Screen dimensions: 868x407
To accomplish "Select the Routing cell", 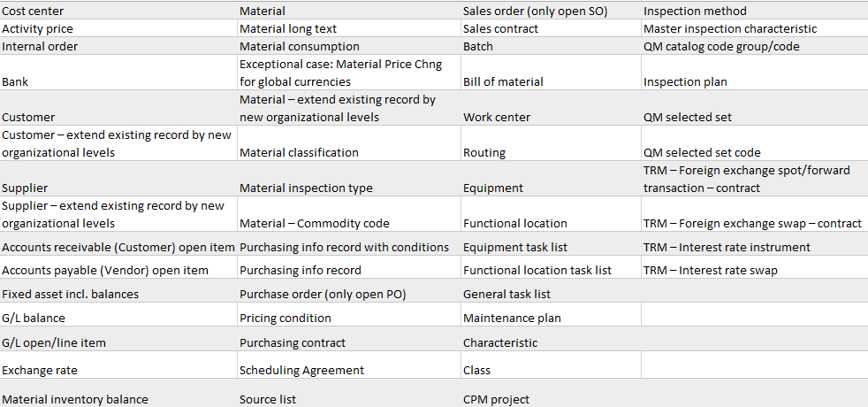I will click(484, 152).
